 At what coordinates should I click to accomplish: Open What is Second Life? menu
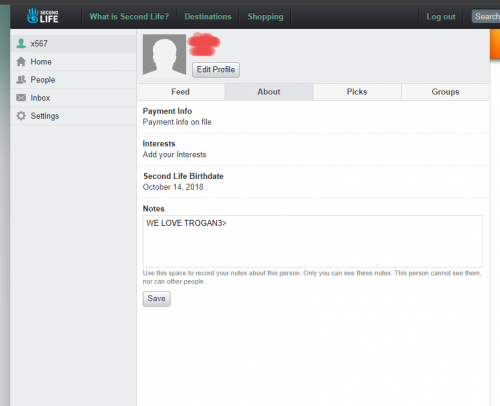point(129,17)
